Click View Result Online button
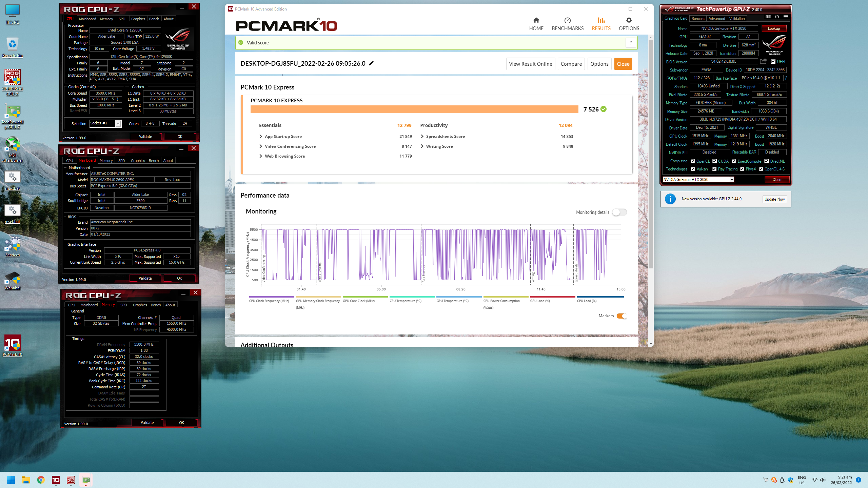 tap(530, 64)
